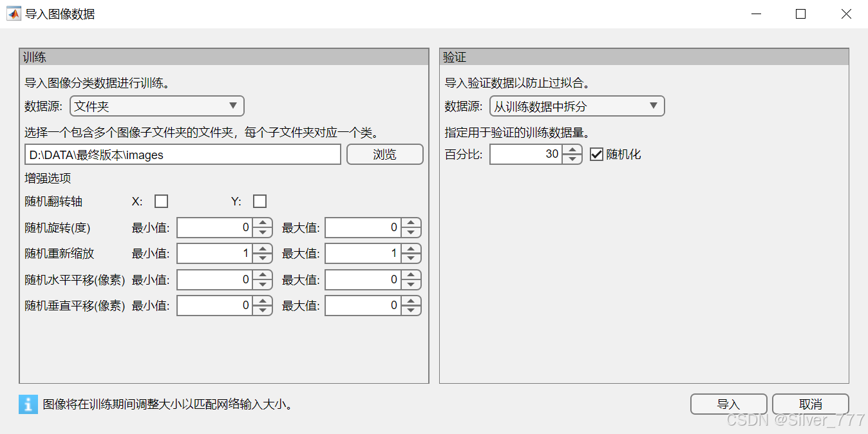Decrease 随机重新缩放 最小值 with down arrow

click(x=262, y=258)
